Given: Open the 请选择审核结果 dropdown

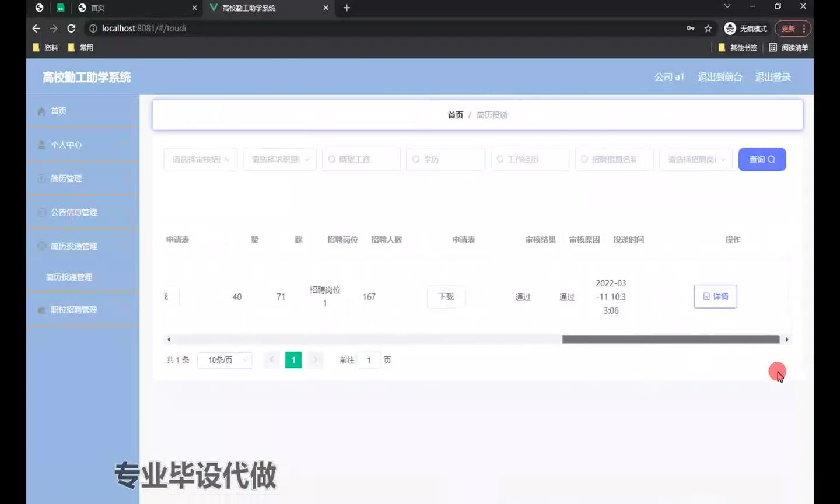Looking at the screenshot, I should 200,159.
